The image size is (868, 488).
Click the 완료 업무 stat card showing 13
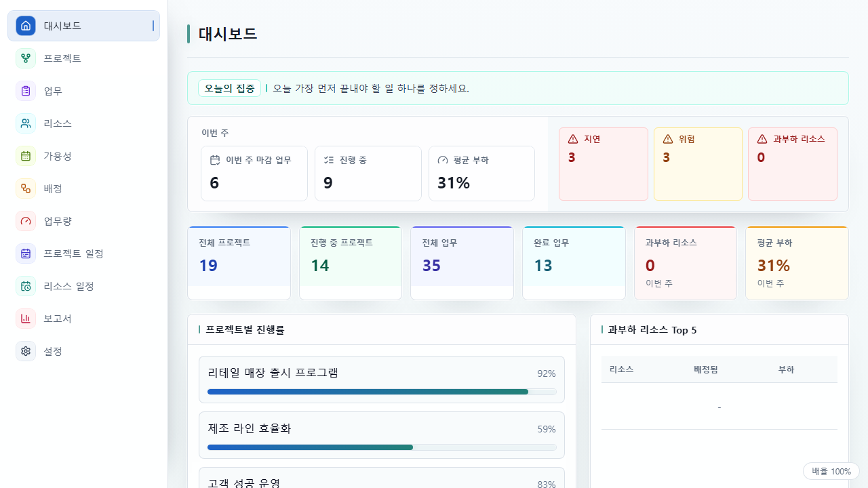(574, 263)
